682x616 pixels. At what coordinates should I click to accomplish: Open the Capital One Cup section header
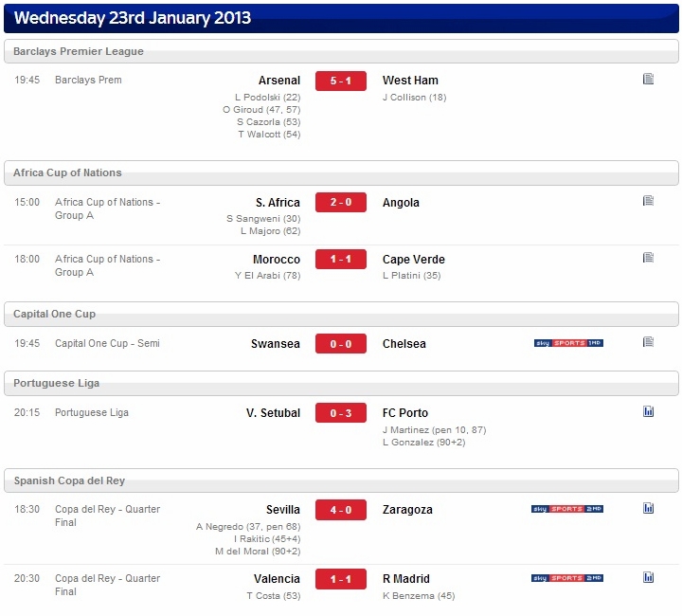point(341,314)
